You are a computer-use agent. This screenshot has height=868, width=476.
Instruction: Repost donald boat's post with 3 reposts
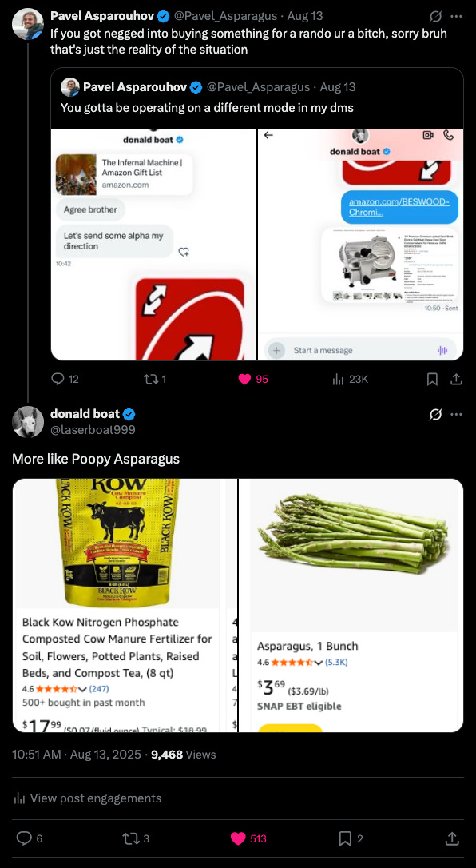pyautogui.click(x=130, y=838)
